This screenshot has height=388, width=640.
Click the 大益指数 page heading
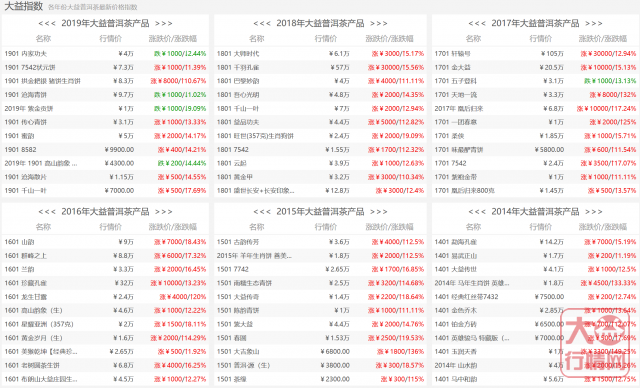click(x=23, y=6)
